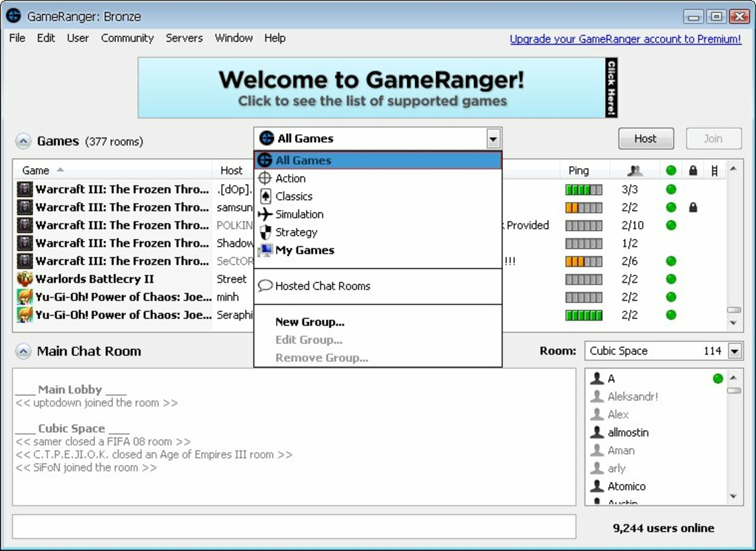The image size is (756, 551).
Task: Open the Help menu
Action: point(275,38)
